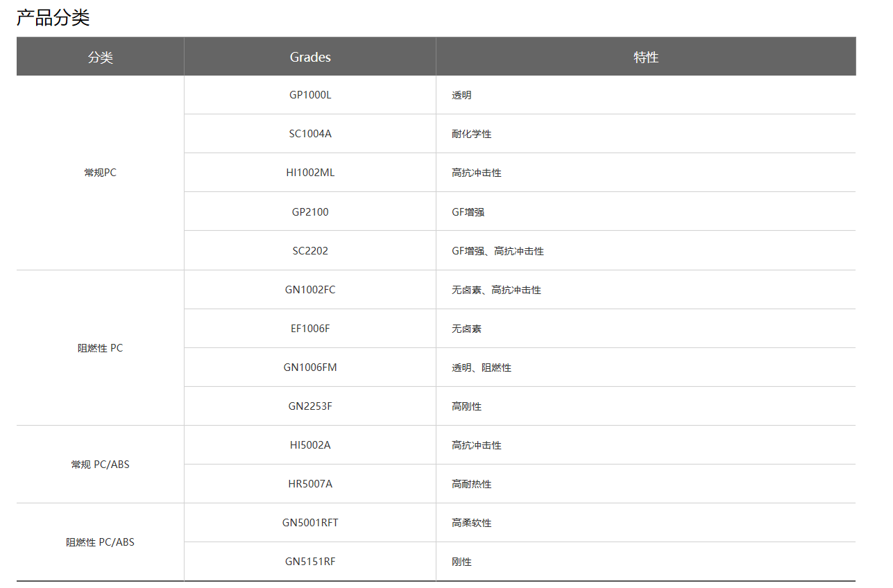893x588 pixels.
Task: Click the GN5151RF grade cell
Action: 310,562
